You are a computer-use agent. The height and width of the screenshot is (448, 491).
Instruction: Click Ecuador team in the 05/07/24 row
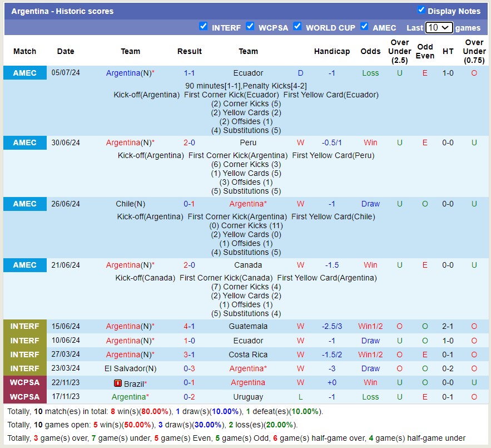point(248,73)
